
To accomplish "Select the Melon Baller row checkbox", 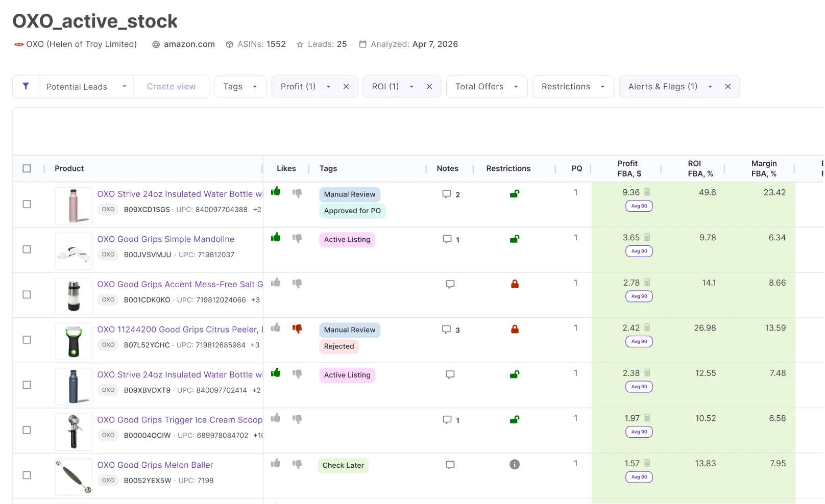I will click(27, 475).
